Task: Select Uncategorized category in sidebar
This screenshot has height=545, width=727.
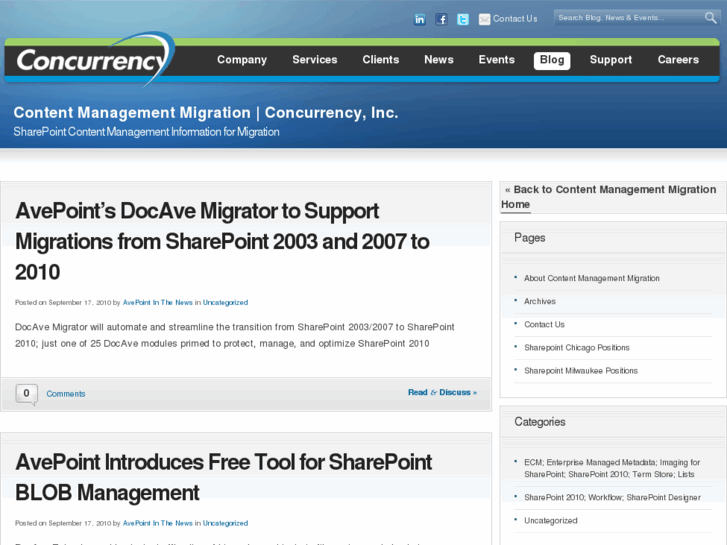Action: [x=551, y=521]
